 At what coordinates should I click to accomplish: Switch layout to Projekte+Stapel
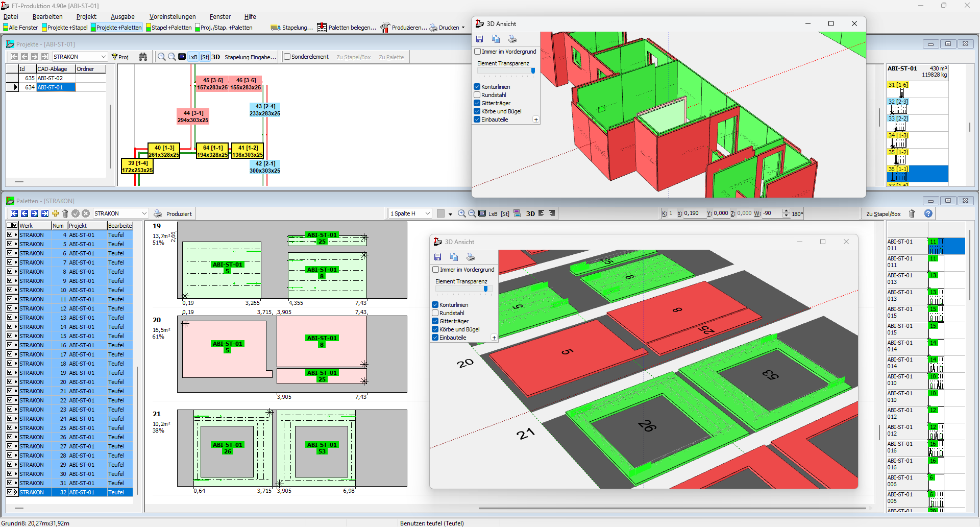(x=65, y=28)
